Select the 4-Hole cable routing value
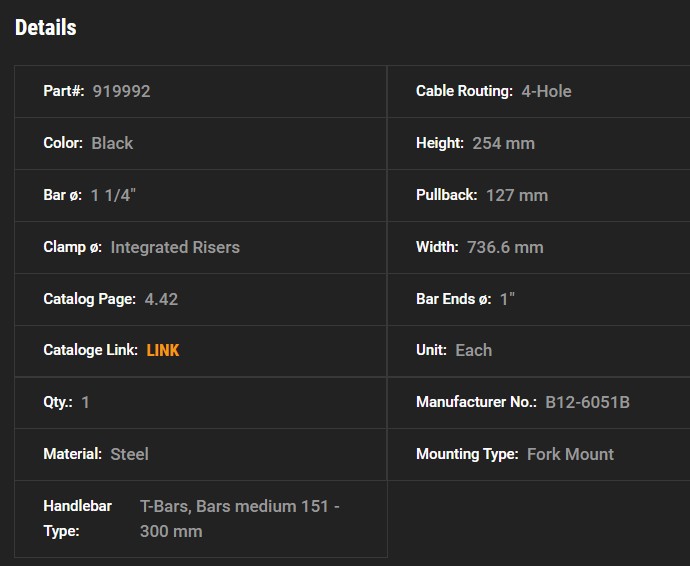The image size is (690, 566). (x=547, y=91)
